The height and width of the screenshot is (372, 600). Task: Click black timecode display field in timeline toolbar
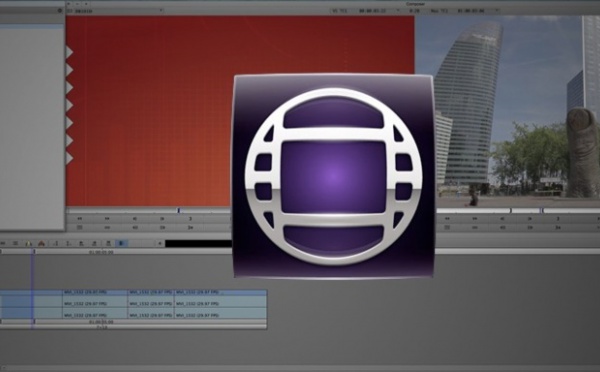[x=199, y=243]
